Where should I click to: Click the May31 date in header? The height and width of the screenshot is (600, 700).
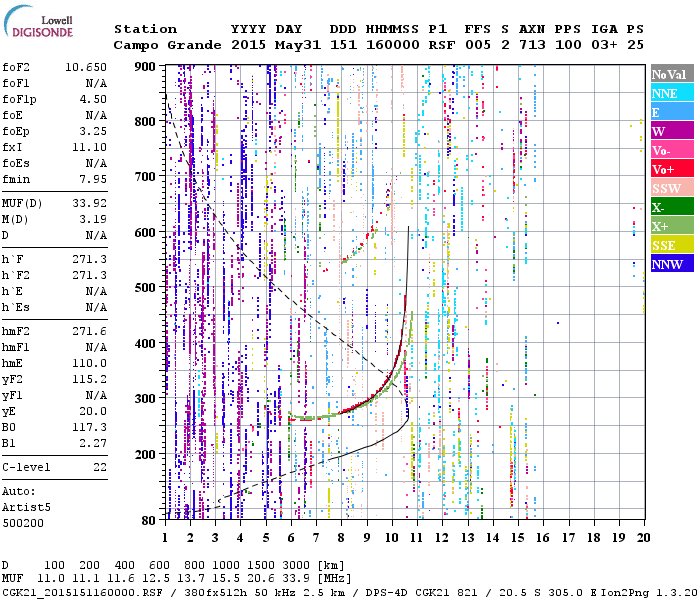point(298,45)
